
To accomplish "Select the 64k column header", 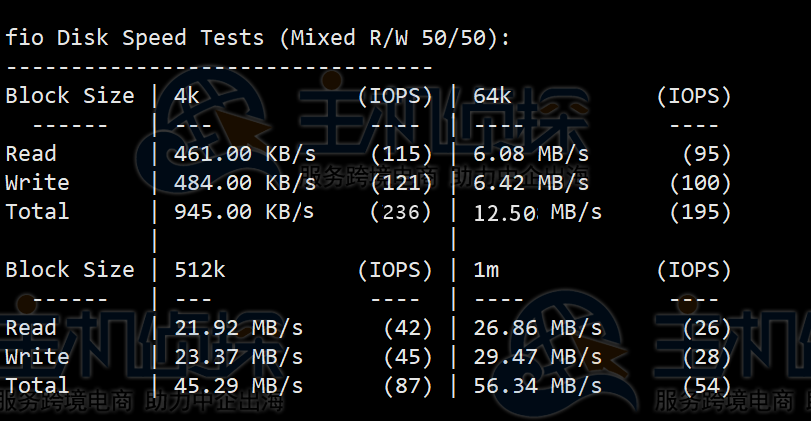I will 493,96.
